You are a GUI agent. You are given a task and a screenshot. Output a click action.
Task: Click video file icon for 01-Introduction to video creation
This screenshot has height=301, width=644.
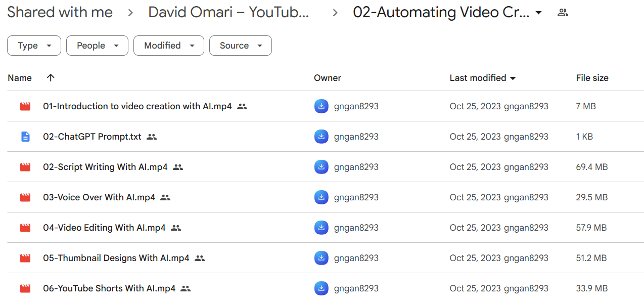[x=25, y=106]
